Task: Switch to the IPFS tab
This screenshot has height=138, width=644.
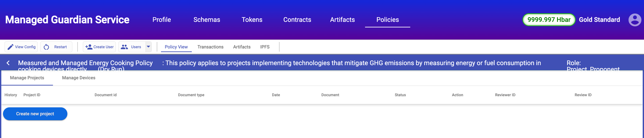Action: [265, 47]
